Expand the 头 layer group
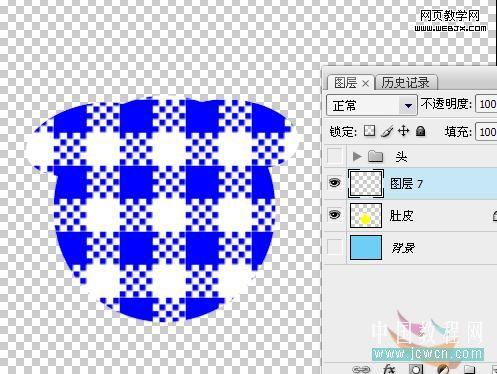 357,156
